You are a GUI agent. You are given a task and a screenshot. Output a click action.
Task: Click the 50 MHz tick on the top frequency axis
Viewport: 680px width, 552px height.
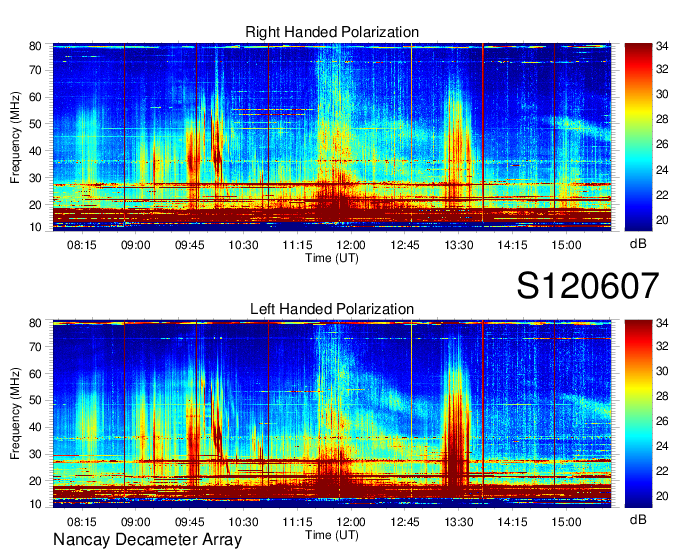(35, 124)
